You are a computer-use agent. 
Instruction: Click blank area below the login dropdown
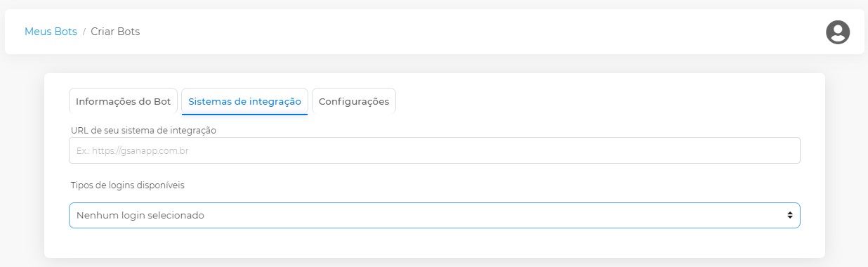click(435, 242)
